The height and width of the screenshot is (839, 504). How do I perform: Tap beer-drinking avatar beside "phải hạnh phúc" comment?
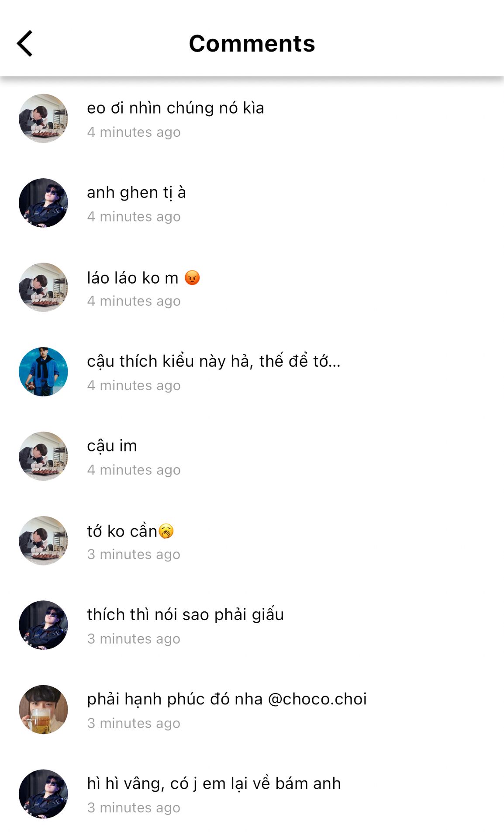click(x=43, y=709)
